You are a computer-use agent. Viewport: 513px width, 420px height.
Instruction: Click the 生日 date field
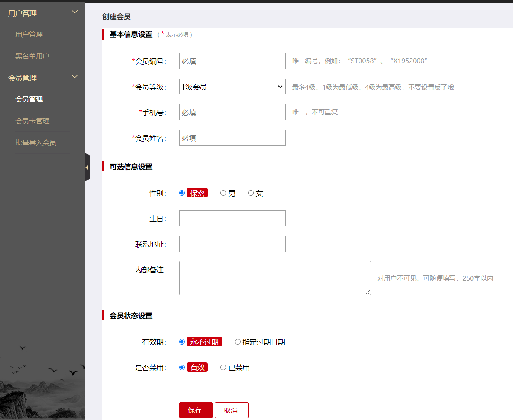click(x=232, y=218)
